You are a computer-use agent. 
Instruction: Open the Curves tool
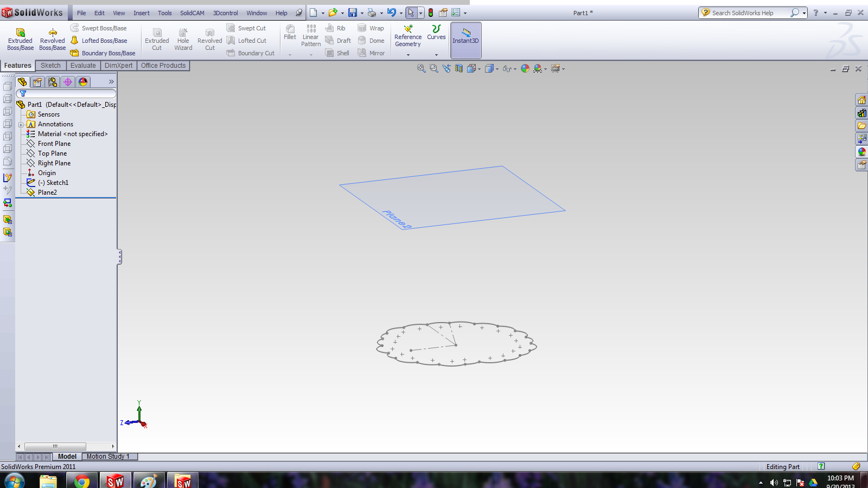pos(436,33)
